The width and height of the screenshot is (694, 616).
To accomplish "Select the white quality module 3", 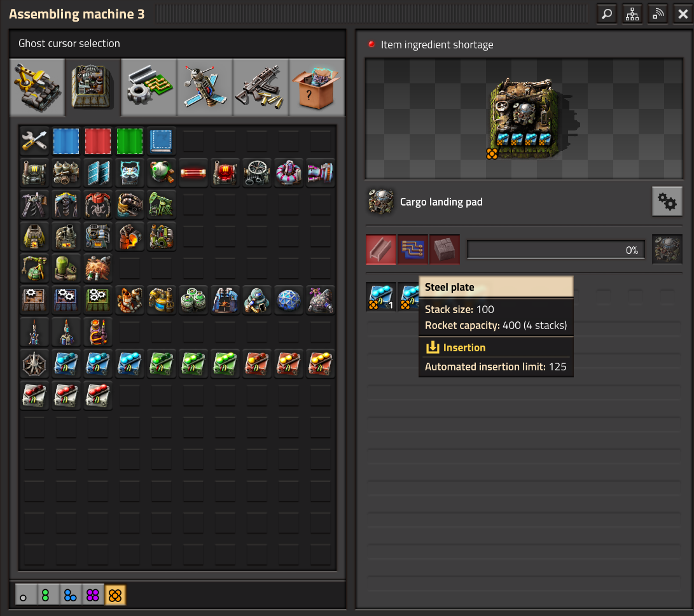I will pyautogui.click(x=98, y=396).
